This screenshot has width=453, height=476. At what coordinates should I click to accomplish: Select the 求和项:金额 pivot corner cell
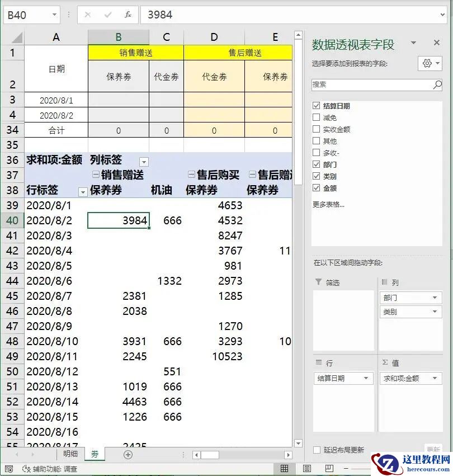[x=56, y=159]
